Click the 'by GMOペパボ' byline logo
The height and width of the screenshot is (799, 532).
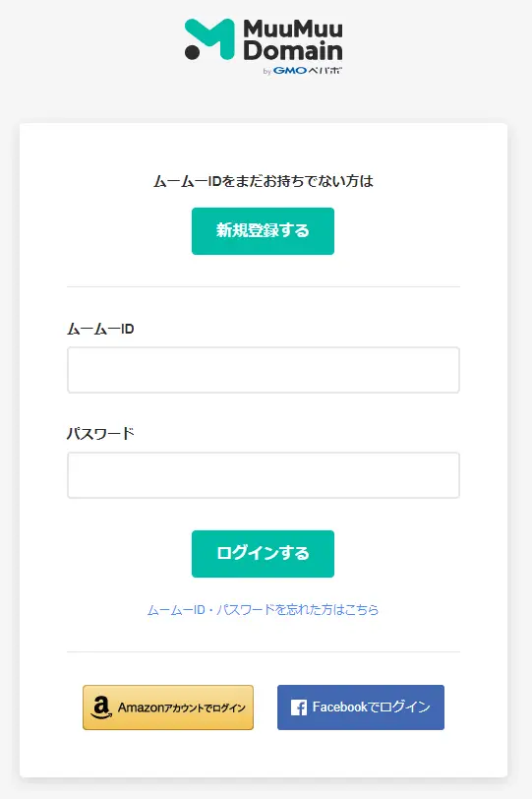pyautogui.click(x=303, y=70)
